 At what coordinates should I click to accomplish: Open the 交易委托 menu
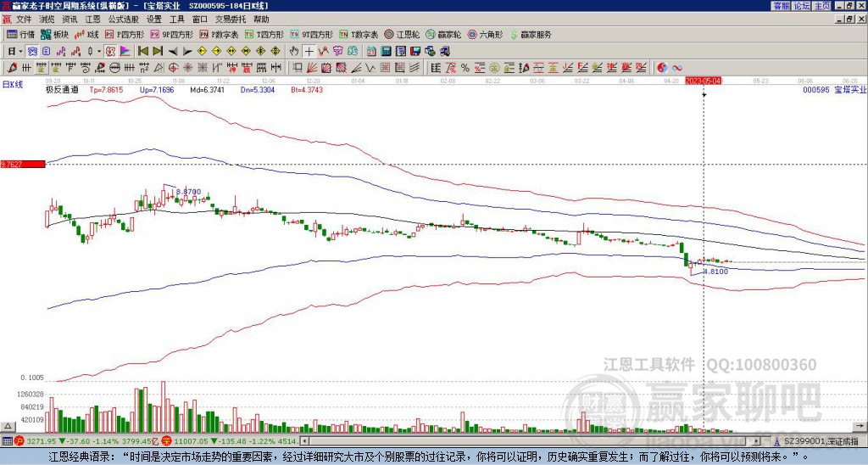tap(231, 20)
